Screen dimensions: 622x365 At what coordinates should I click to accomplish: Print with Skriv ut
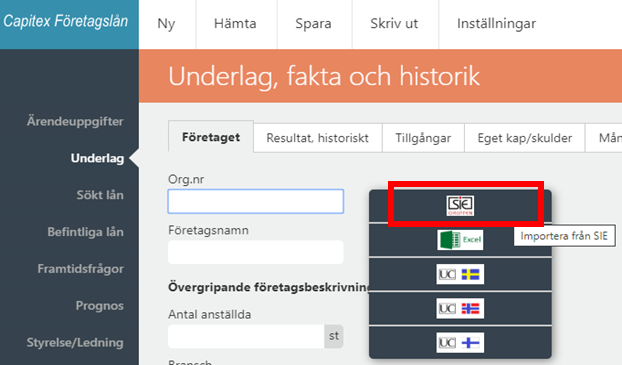[x=394, y=24]
